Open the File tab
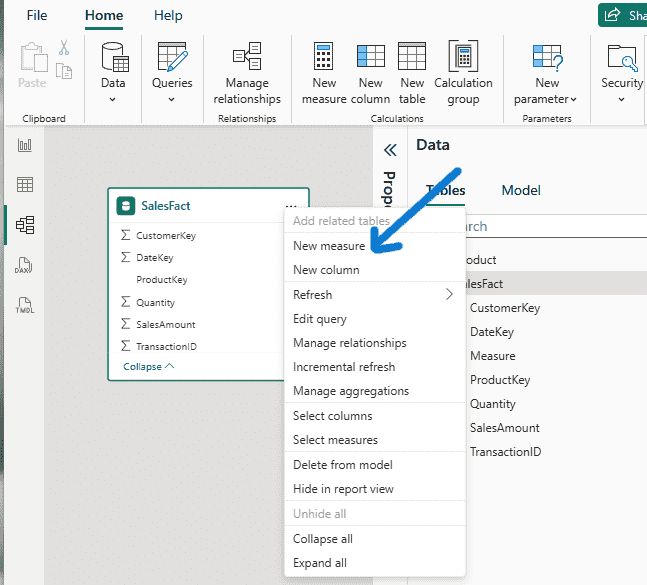 pyautogui.click(x=37, y=15)
